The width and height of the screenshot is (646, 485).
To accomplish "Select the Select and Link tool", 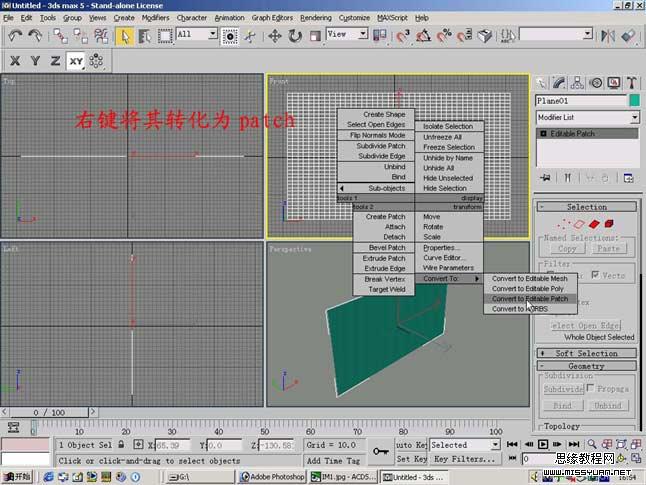I will click(x=60, y=36).
